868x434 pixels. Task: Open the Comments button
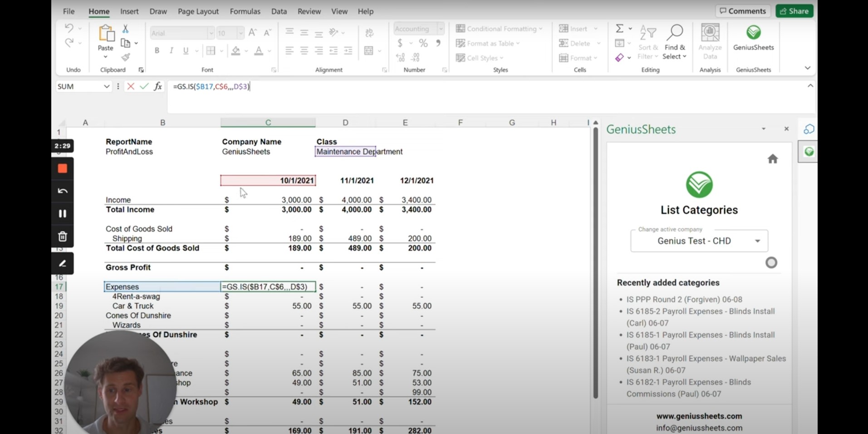click(743, 11)
